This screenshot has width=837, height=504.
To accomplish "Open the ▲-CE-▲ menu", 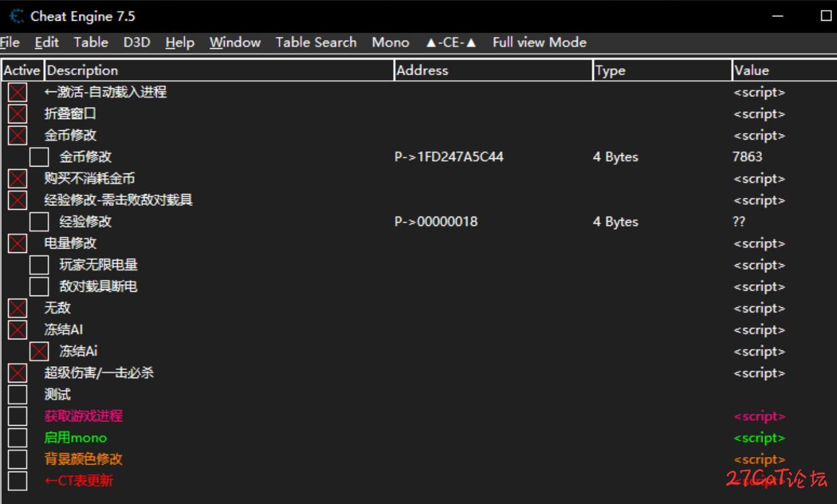I will tap(451, 43).
